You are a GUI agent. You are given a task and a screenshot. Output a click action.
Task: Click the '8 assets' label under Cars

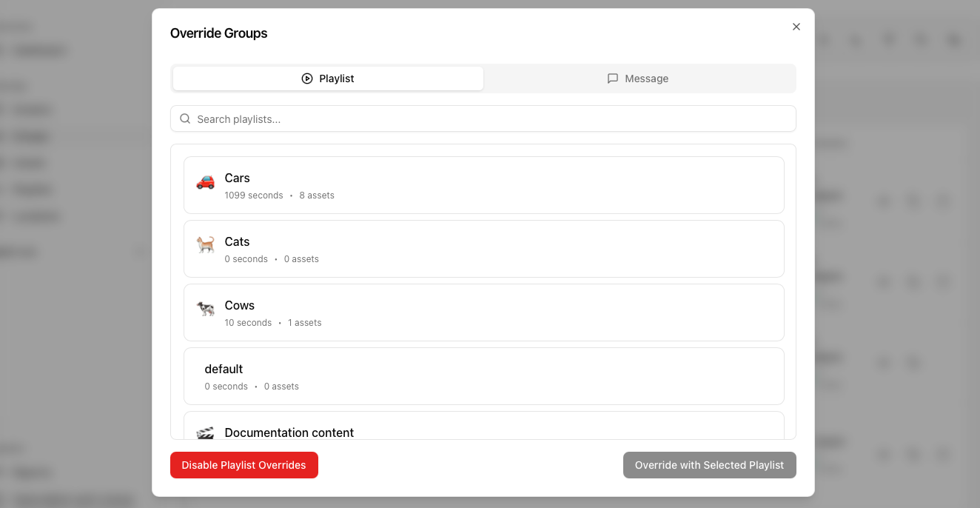click(x=317, y=195)
